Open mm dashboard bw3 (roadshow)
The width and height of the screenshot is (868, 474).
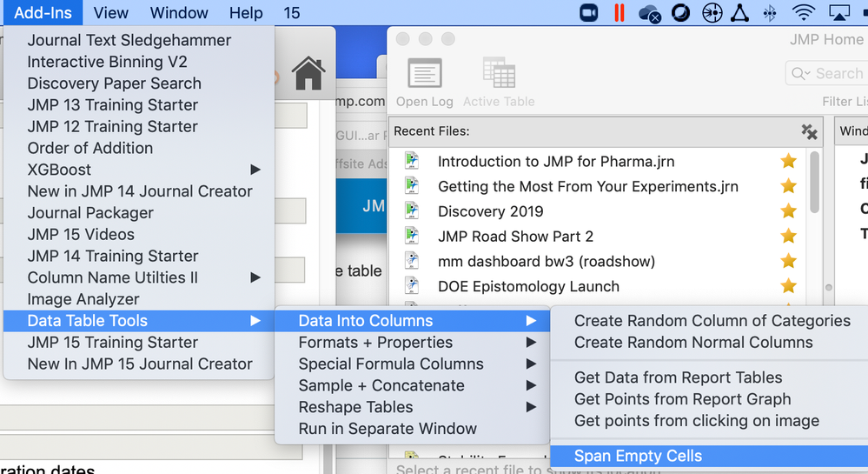(x=547, y=261)
